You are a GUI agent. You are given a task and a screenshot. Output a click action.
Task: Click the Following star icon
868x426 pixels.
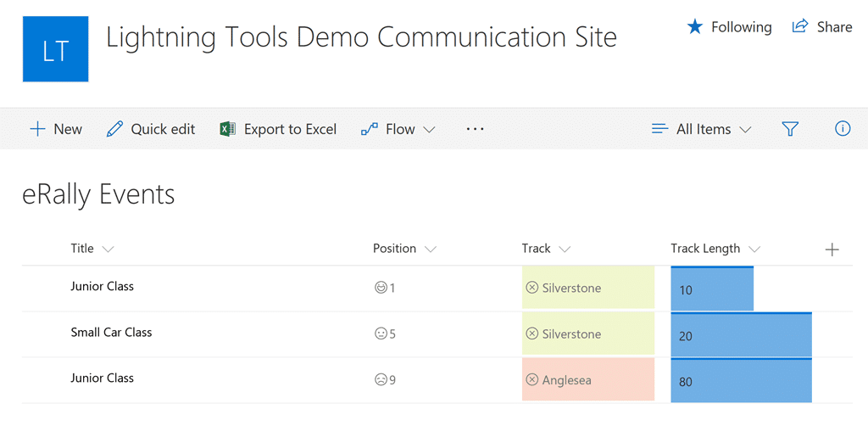(695, 26)
